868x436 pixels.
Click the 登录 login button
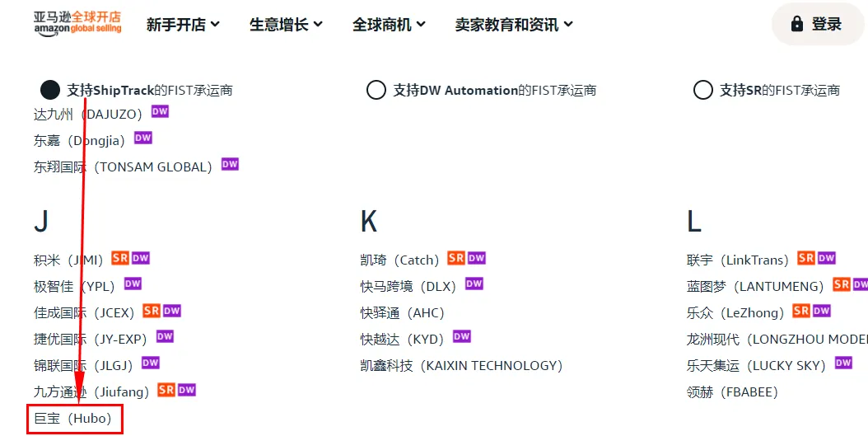pyautogui.click(x=816, y=24)
